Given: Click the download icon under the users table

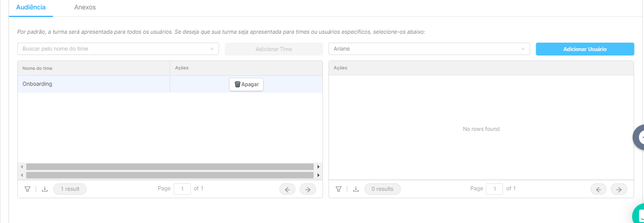Looking at the screenshot, I should click(x=356, y=189).
